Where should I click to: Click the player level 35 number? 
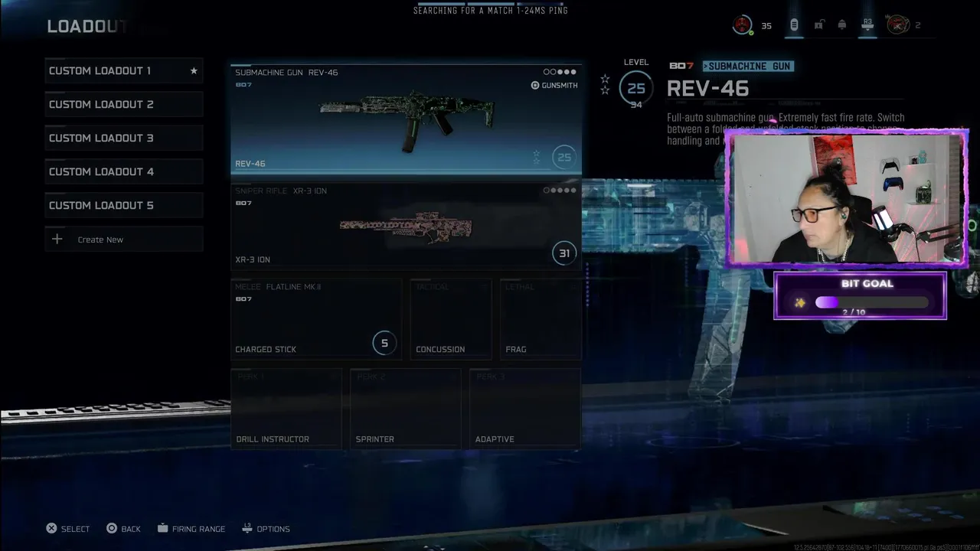766,26
